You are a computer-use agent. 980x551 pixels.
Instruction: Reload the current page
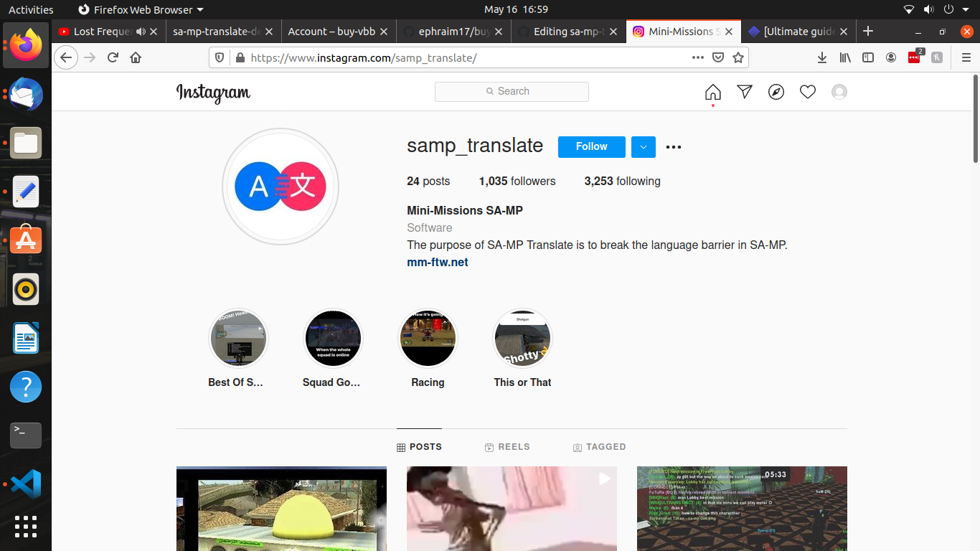tap(113, 57)
